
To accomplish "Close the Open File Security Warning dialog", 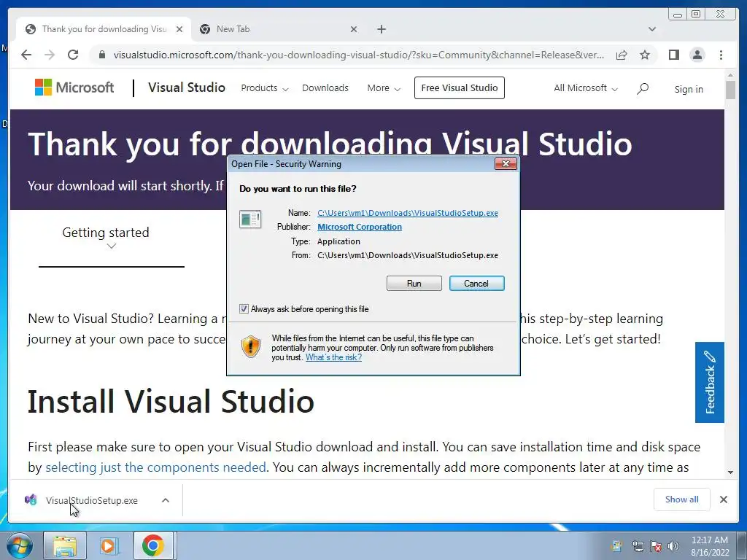I will point(506,164).
